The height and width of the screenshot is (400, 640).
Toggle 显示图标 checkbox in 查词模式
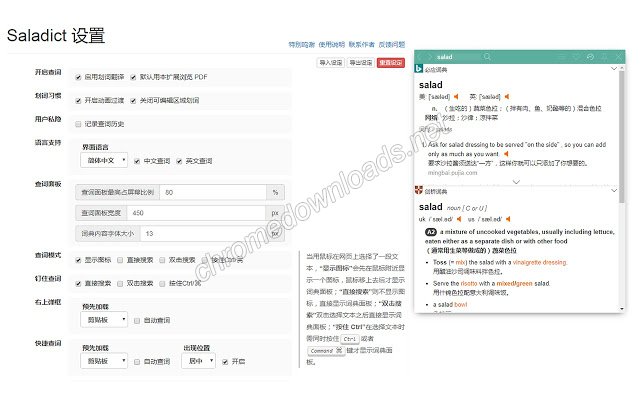(x=78, y=260)
